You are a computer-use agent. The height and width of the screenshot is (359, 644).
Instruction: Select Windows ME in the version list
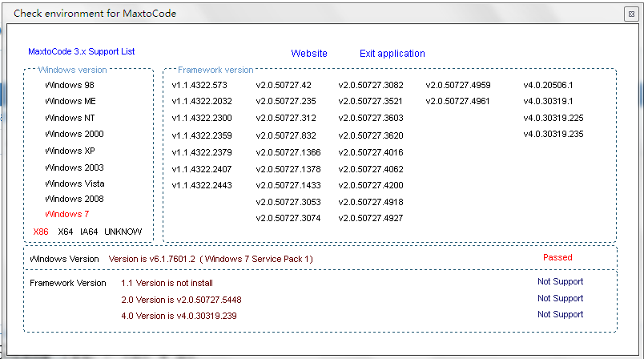click(x=70, y=101)
